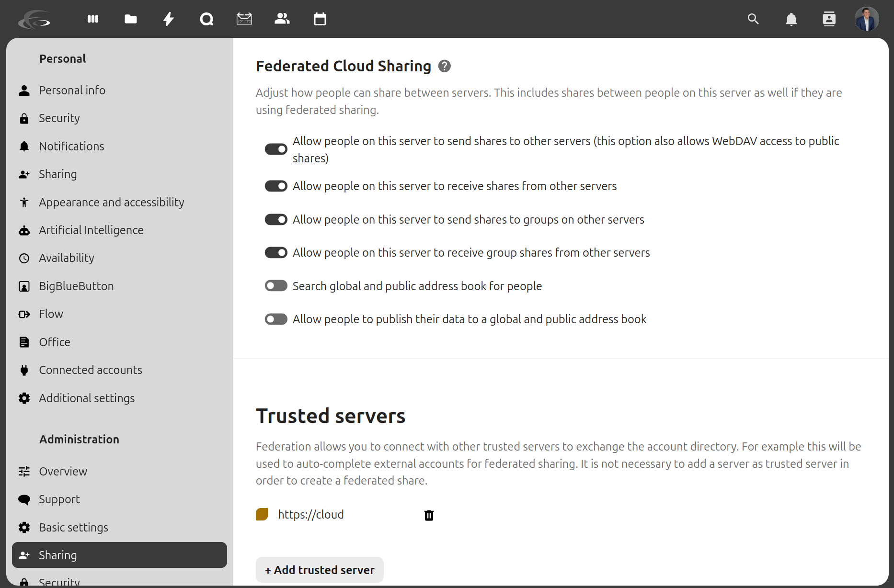
Task: Open the Contacts people icon
Action: (x=282, y=19)
